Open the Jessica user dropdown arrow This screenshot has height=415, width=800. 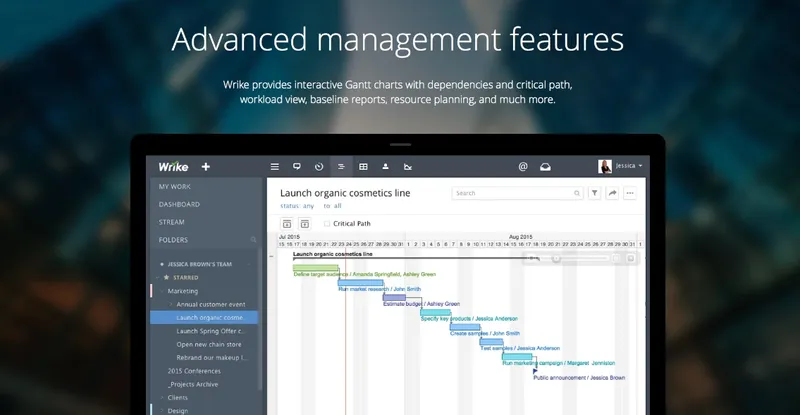640,166
